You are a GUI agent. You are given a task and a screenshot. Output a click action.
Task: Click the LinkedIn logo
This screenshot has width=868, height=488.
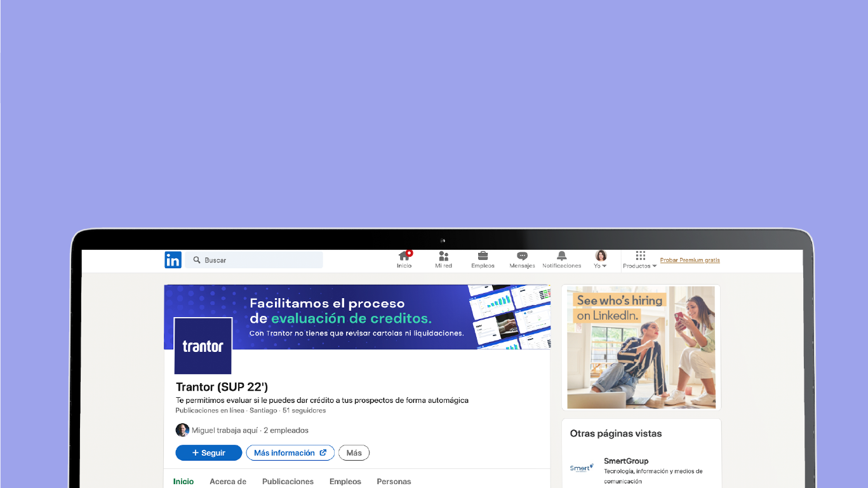click(x=173, y=260)
